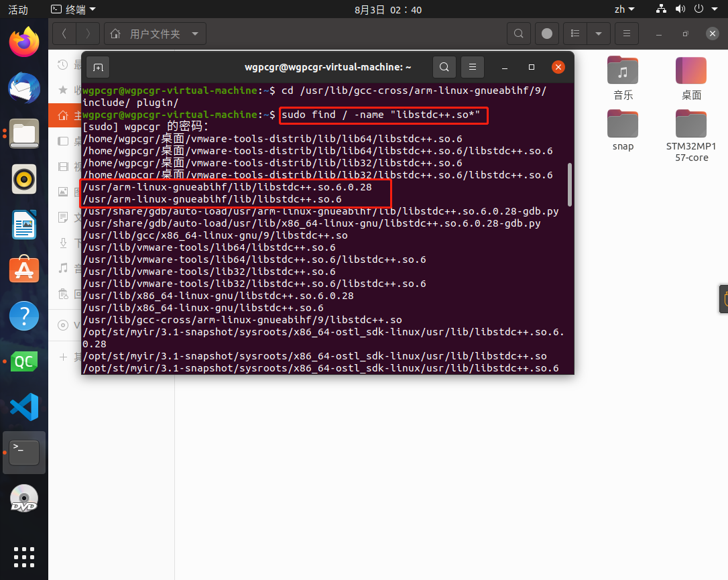Screen dimensions: 728x580
Task: Select music entry in Files sidebar
Action: pyautogui.click(x=64, y=268)
